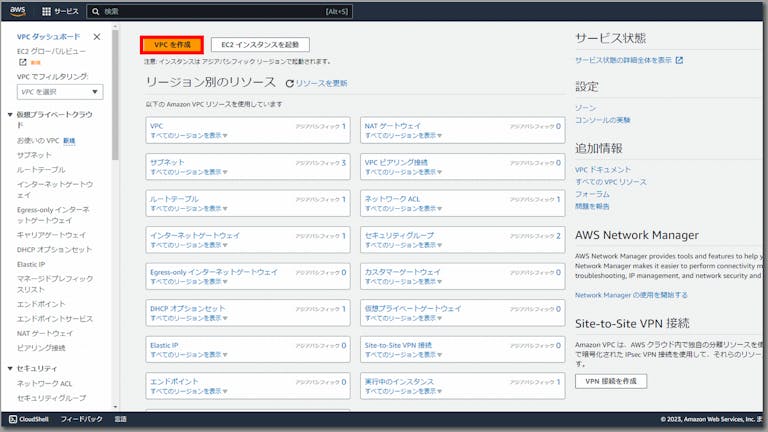Viewport: 768px width, 432px height.
Task: Select NAT ゲートウェイ in sidebar
Action: point(45,334)
